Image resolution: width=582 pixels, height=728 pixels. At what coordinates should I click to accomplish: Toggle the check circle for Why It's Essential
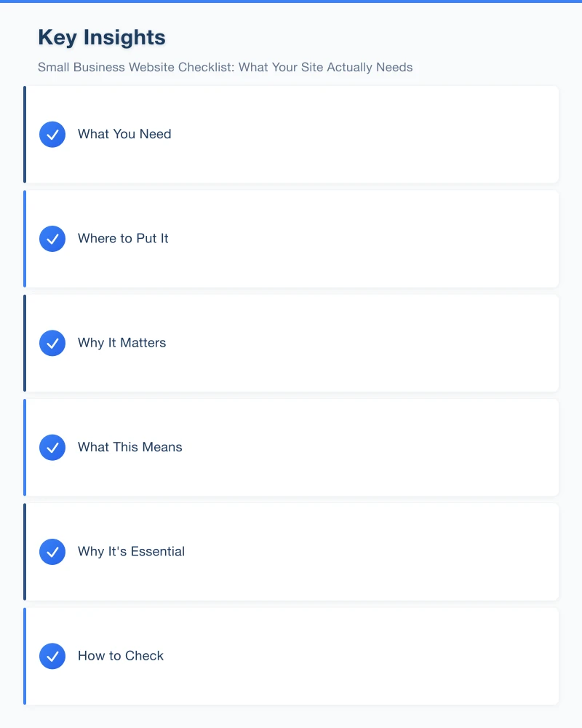(52, 552)
